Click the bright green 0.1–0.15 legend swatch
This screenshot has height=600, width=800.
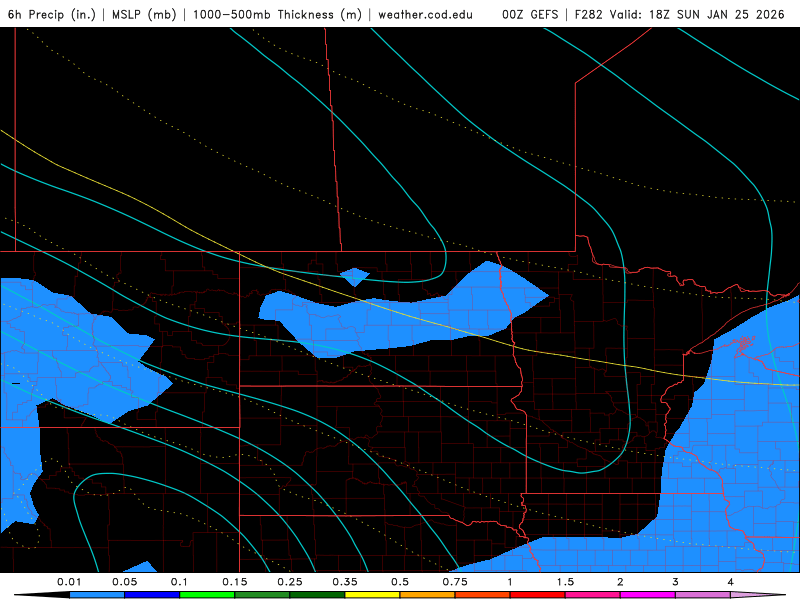pos(207,595)
